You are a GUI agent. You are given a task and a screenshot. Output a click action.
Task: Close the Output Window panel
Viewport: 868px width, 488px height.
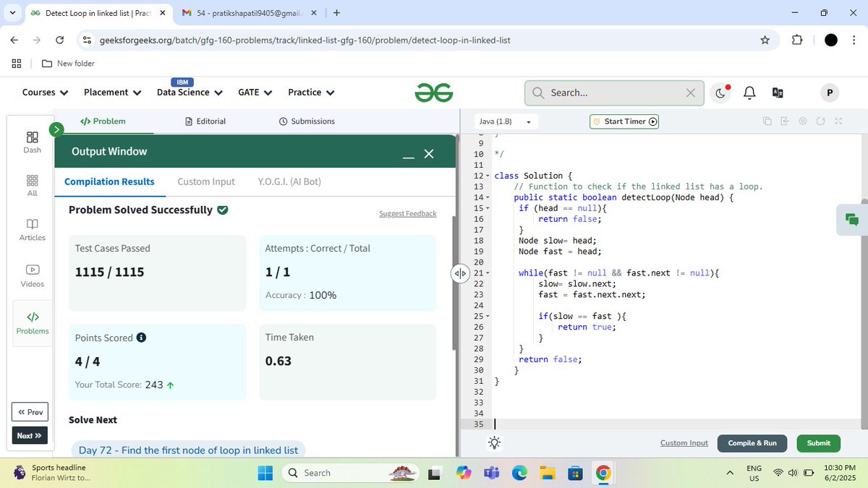click(x=429, y=154)
